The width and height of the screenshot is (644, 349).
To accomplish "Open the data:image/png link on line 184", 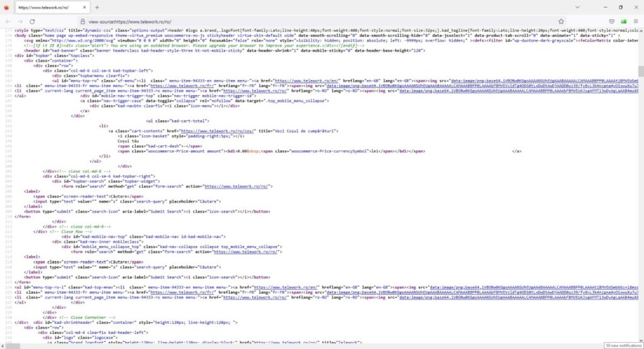I will click(x=482, y=86).
